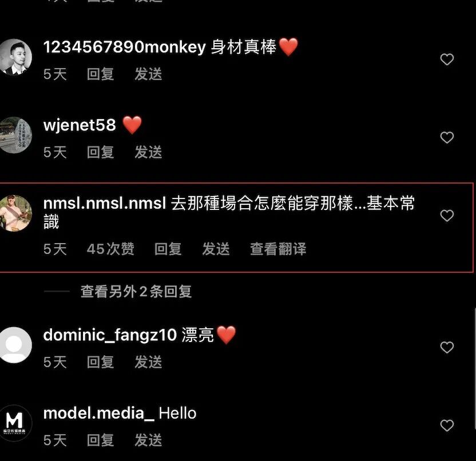Open dominic_fangz10's default avatar
The height and width of the screenshot is (461, 476).
coord(14,345)
